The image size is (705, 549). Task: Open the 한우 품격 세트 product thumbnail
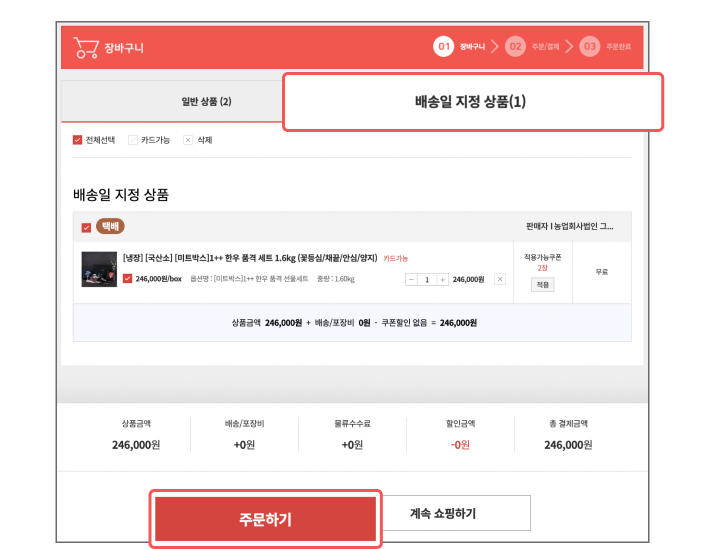(98, 268)
